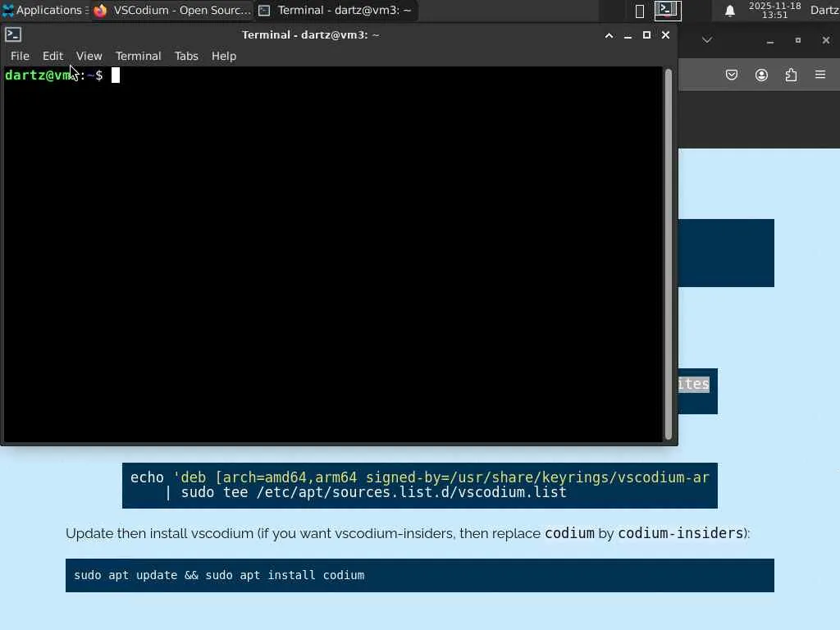Click the Terminal vertical scrollbar
The image size is (840, 630).
pyautogui.click(x=668, y=254)
